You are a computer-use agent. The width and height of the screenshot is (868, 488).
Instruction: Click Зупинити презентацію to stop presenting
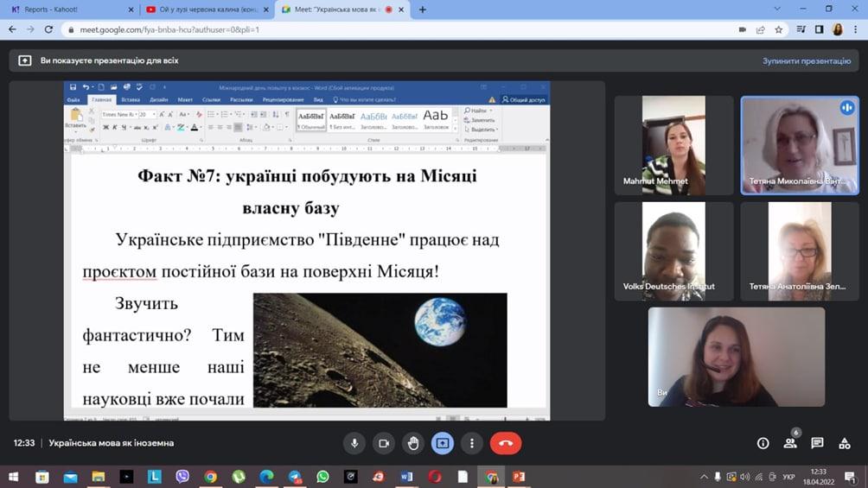click(807, 61)
